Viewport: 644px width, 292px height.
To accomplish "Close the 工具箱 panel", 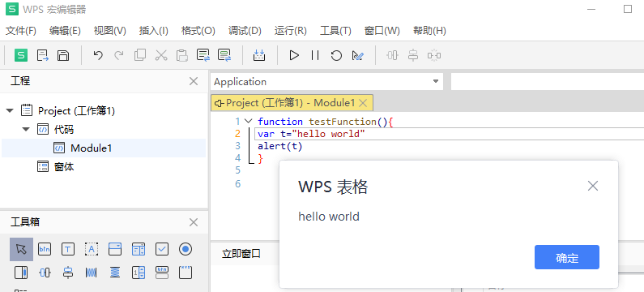I will [194, 222].
